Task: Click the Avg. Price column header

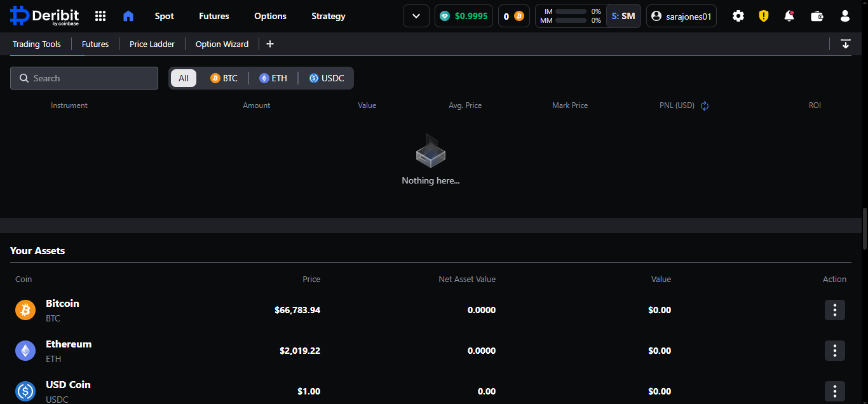Action: [x=465, y=105]
